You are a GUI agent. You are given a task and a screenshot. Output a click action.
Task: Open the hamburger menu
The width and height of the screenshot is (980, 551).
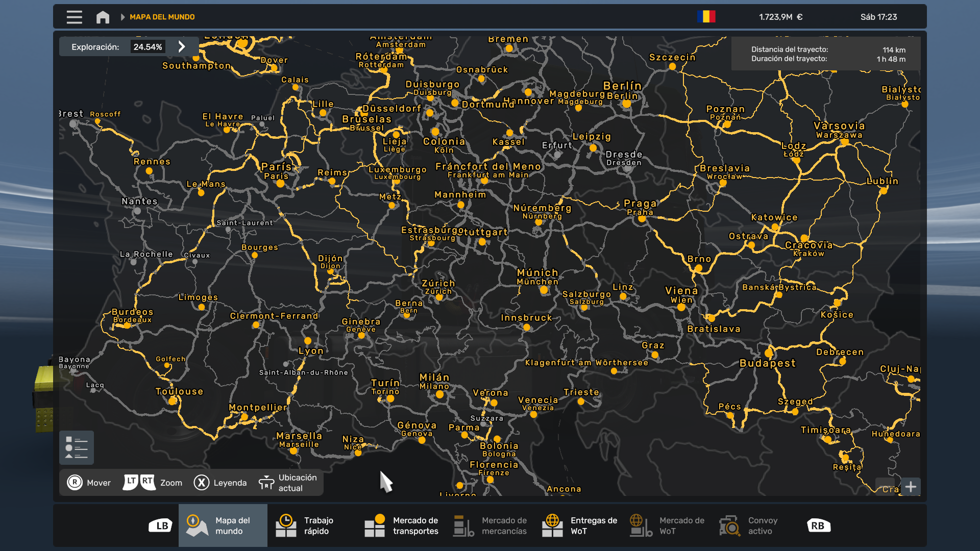(73, 16)
